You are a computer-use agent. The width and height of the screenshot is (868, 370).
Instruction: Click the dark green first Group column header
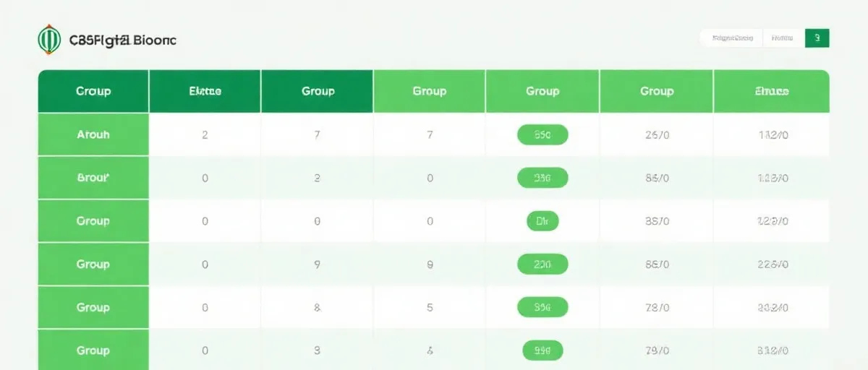pos(93,91)
